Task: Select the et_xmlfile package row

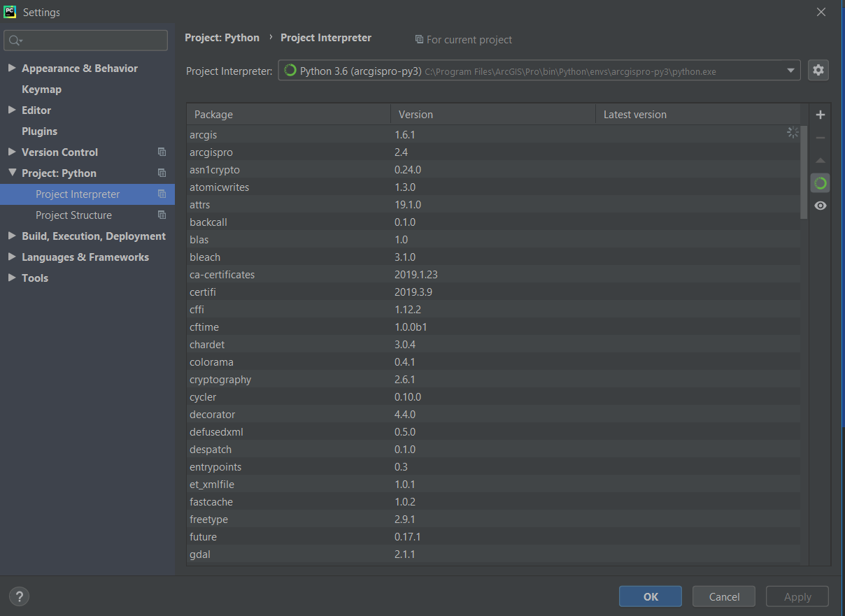Action: pos(493,484)
